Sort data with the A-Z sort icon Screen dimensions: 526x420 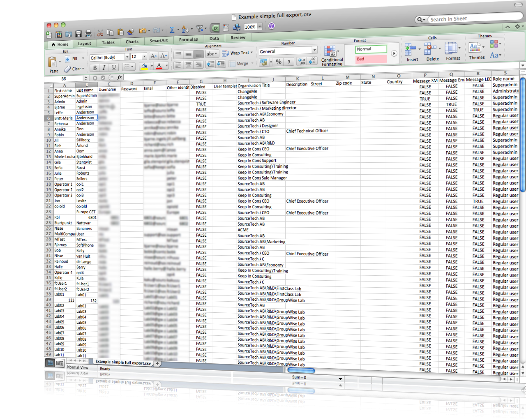coord(185,29)
